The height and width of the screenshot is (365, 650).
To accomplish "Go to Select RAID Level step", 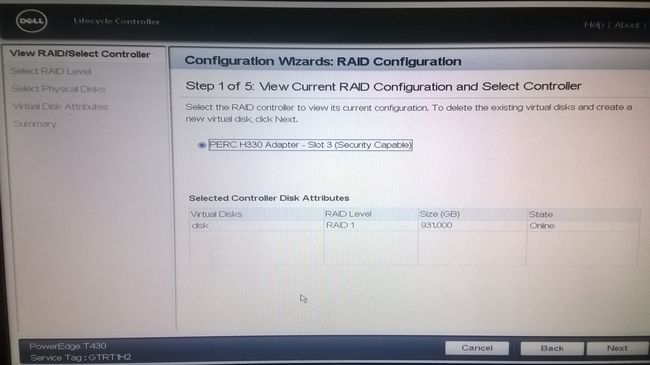I will [x=51, y=71].
